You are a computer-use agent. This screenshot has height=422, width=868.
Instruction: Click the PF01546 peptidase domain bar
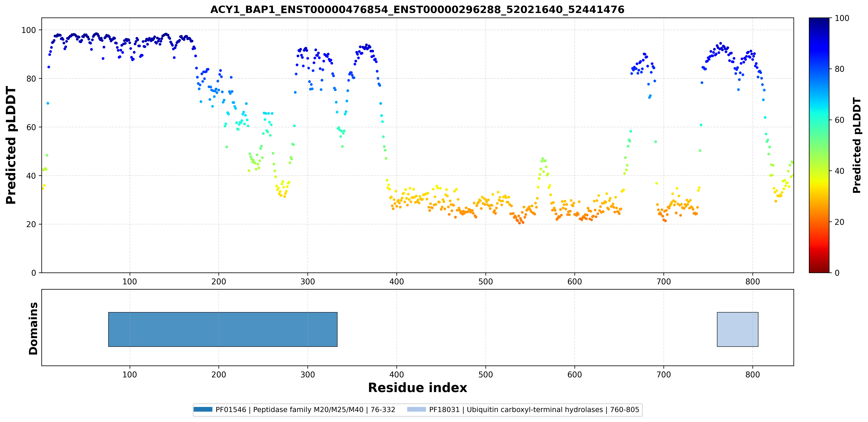223,329
